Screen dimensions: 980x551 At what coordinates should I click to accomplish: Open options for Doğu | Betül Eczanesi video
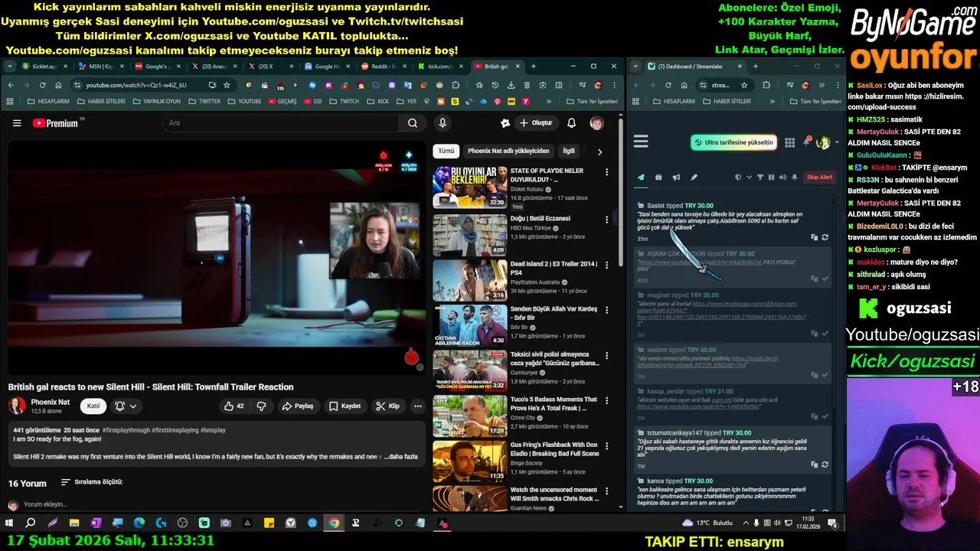tap(607, 220)
